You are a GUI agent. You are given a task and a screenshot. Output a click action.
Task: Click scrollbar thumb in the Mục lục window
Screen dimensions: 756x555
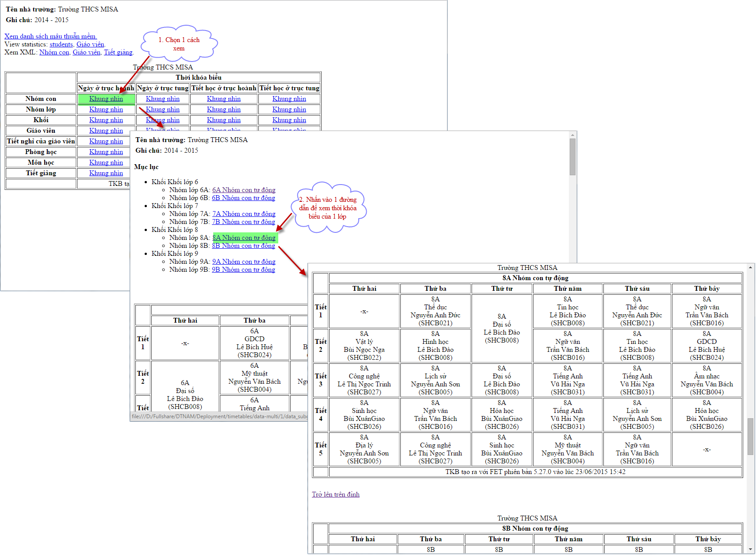pos(572,157)
